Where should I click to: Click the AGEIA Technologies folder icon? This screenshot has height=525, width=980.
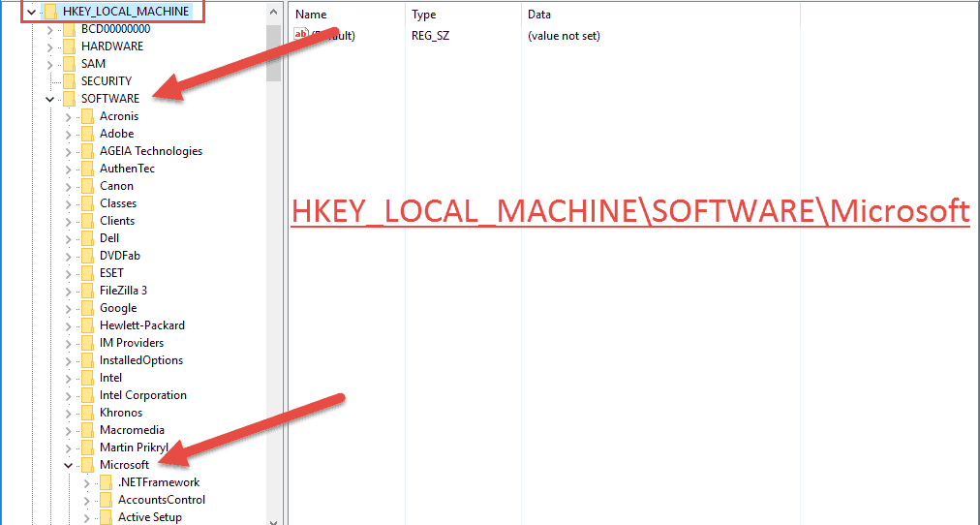click(x=87, y=151)
